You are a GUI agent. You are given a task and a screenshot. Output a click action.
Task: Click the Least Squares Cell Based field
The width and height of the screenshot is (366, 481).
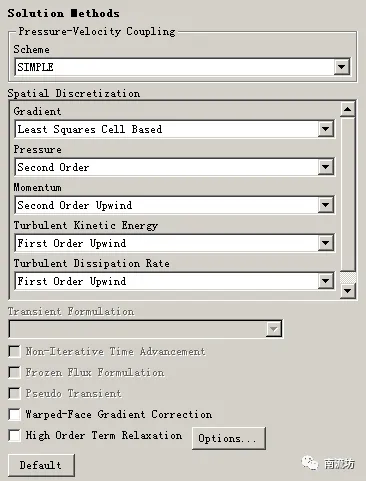167,129
